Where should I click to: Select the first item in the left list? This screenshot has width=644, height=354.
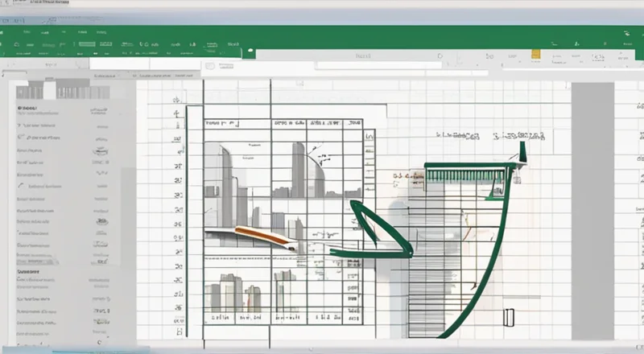pyautogui.click(x=28, y=107)
